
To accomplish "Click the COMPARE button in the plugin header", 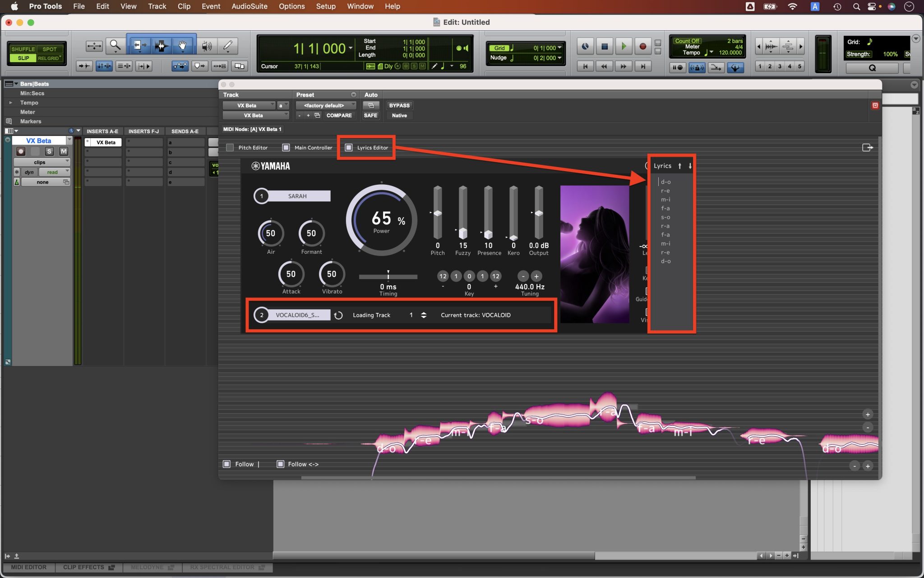I will click(339, 116).
